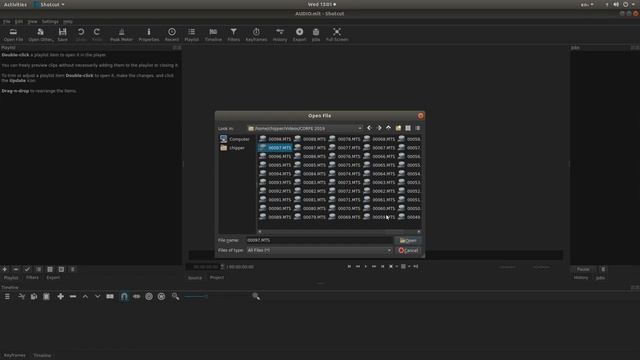This screenshot has height=360, width=640.
Task: Open the Jobs panel from toolbar
Action: [x=316, y=34]
